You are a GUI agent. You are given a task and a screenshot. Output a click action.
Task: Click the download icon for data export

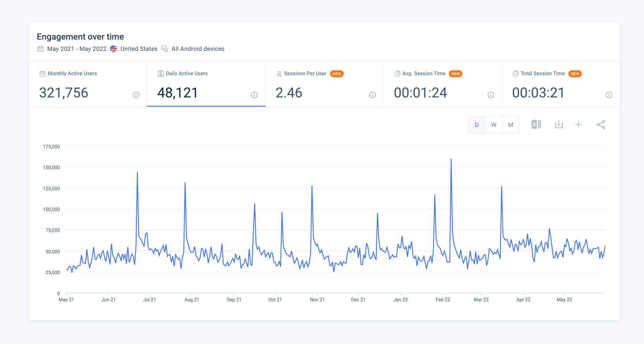tap(558, 125)
